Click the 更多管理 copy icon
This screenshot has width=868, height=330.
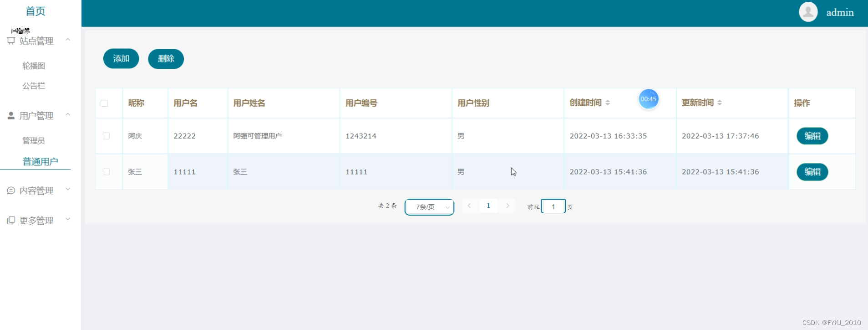click(11, 221)
